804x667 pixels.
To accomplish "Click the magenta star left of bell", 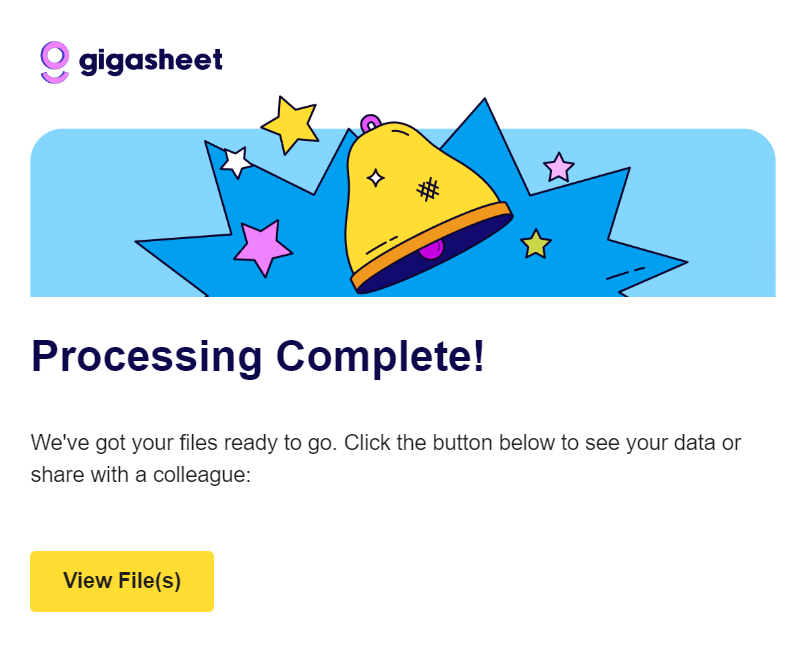I will [263, 246].
